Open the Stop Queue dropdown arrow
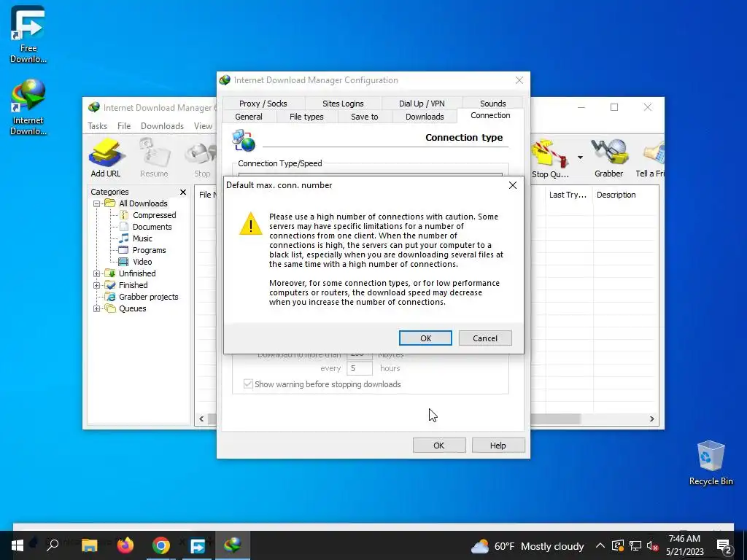747x560 pixels. pyautogui.click(x=580, y=157)
